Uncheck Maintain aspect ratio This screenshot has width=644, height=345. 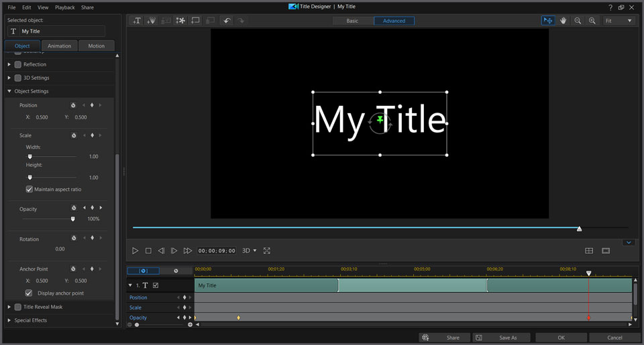[x=30, y=190]
